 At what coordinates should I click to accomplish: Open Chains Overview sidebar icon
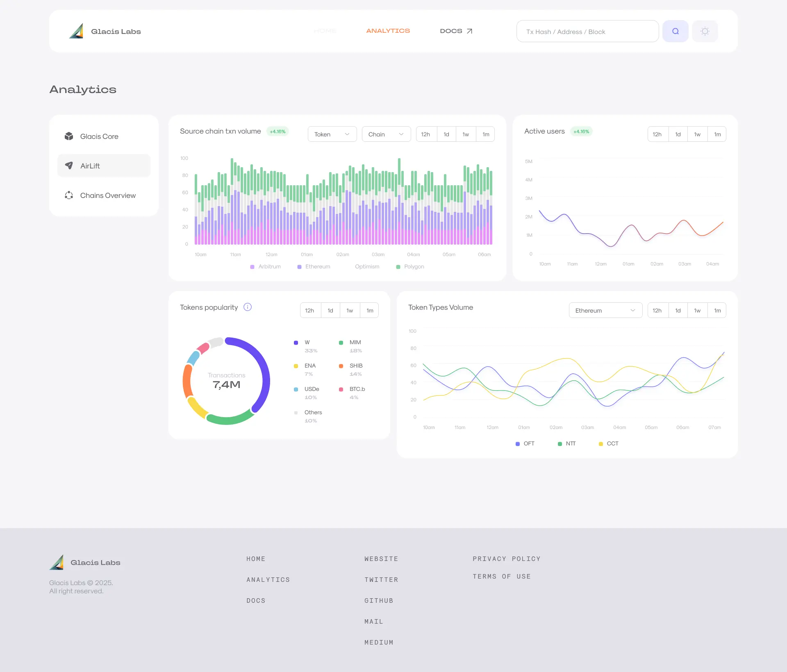69,195
